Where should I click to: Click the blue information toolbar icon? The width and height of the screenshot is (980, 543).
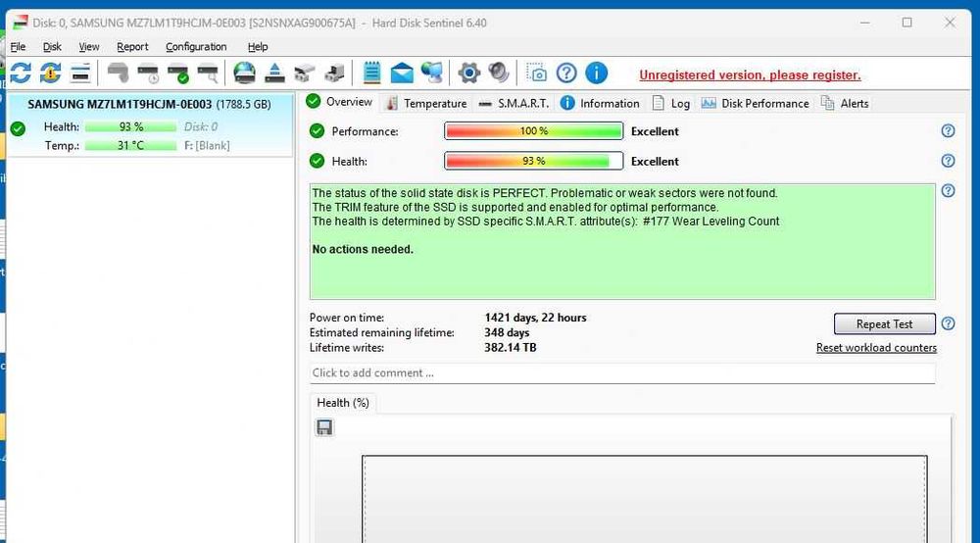pyautogui.click(x=596, y=74)
